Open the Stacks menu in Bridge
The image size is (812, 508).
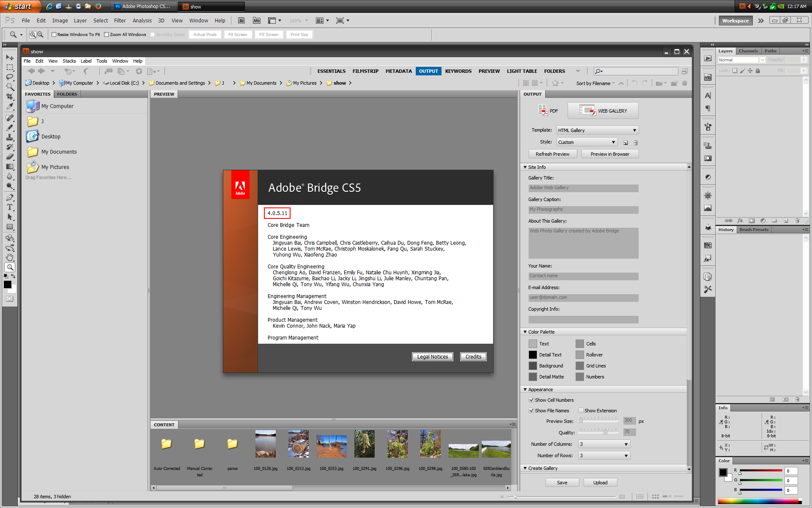coord(69,61)
